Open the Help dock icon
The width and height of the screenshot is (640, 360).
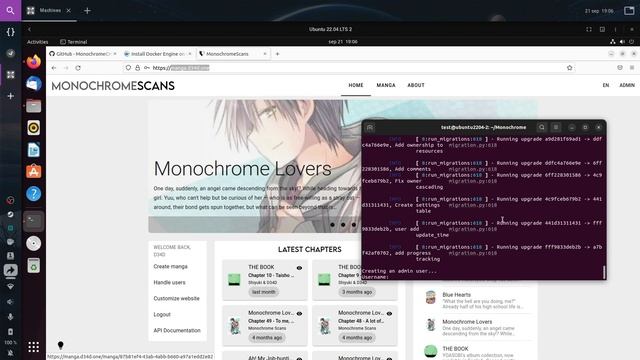tap(33, 193)
